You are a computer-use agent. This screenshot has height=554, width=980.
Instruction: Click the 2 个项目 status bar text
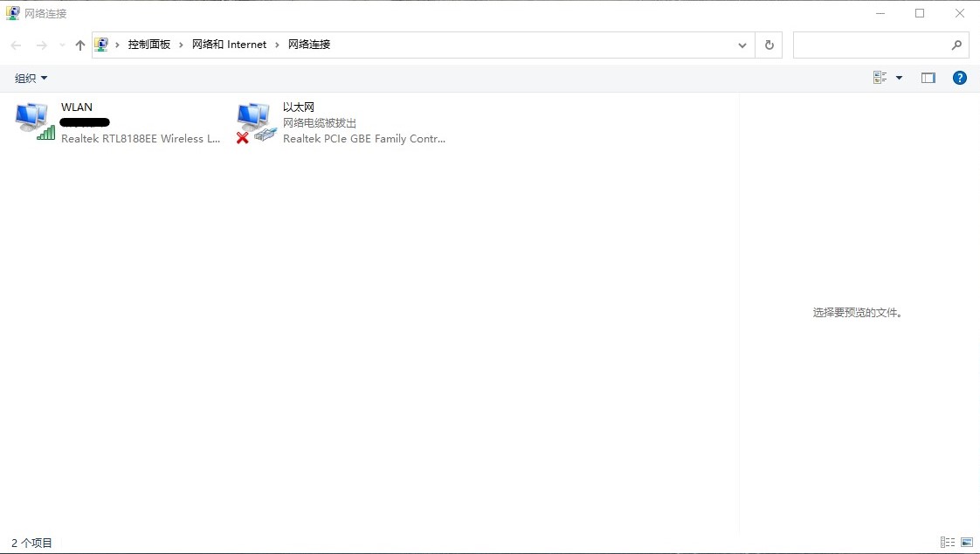click(30, 542)
